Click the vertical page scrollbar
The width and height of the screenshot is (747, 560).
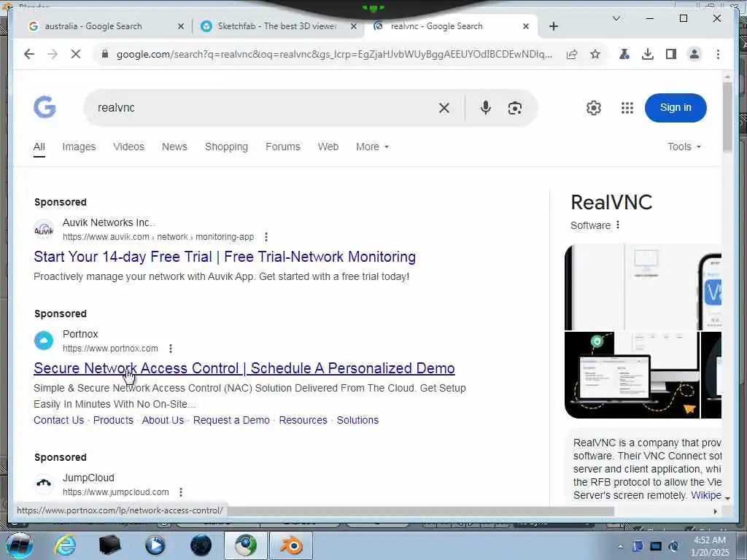pyautogui.click(x=727, y=117)
